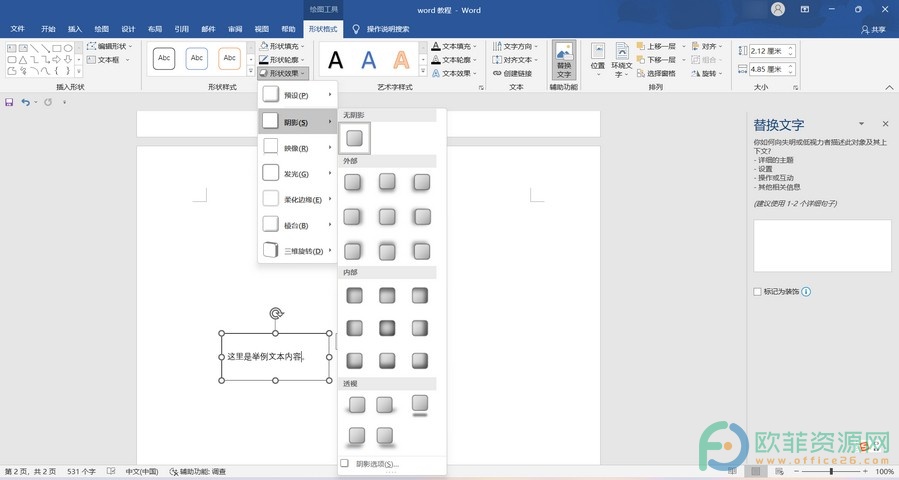The image size is (899, 480).
Task: Click the rotation handle above the text box
Action: pos(276,313)
